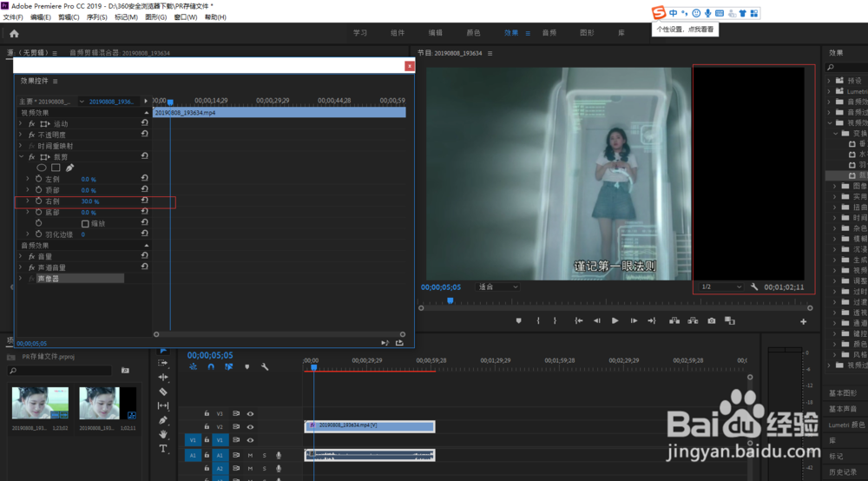Go to Out point

(x=652, y=321)
